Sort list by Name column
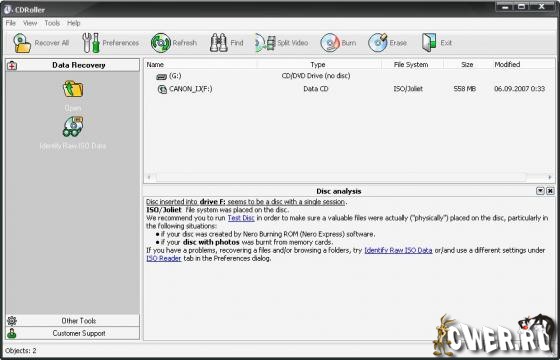Image resolution: width=560 pixels, height=360 pixels. [200, 65]
